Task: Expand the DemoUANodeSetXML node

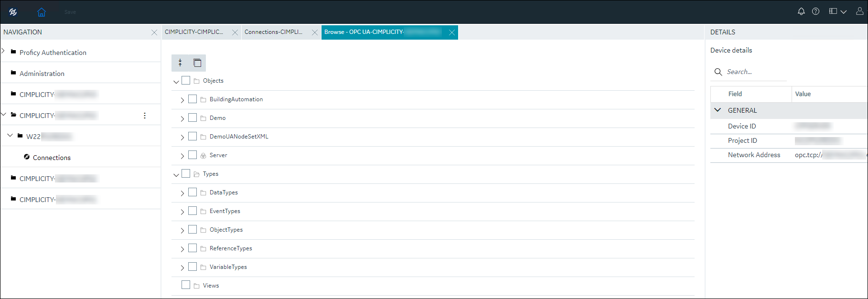Action: pyautogui.click(x=182, y=138)
